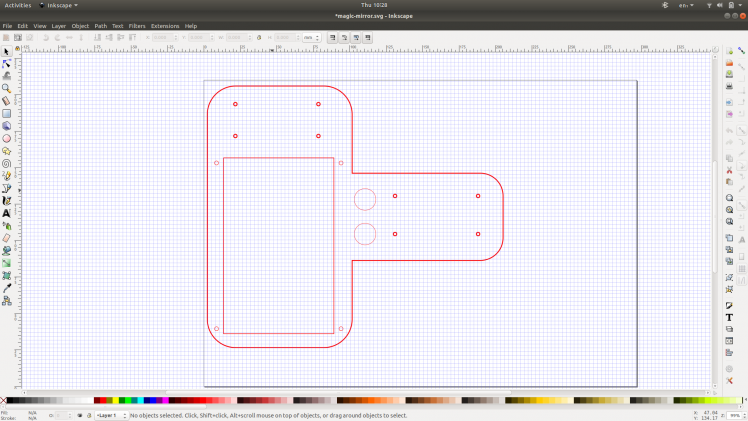Open the Inkscape application menu
This screenshot has width=748, height=421.
(x=64, y=5)
